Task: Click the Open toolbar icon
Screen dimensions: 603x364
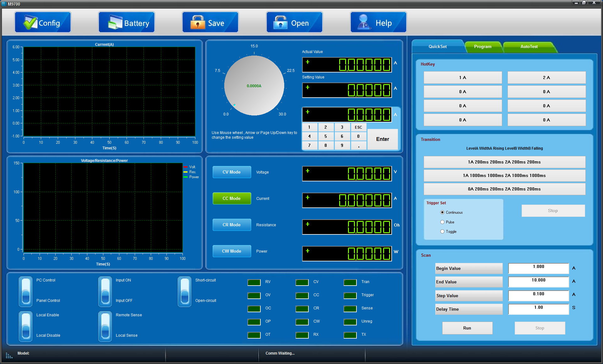Action: pyautogui.click(x=294, y=22)
